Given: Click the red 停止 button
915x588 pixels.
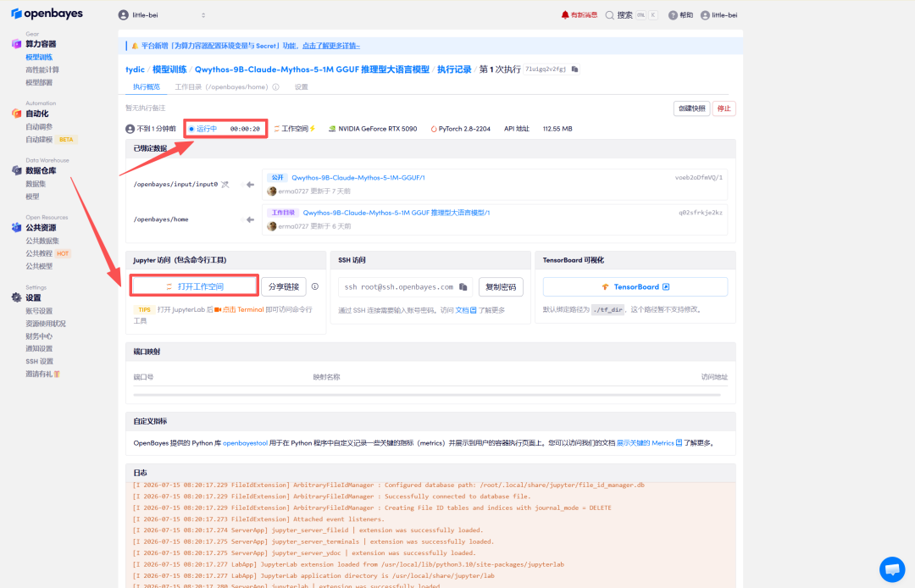Looking at the screenshot, I should coord(724,108).
